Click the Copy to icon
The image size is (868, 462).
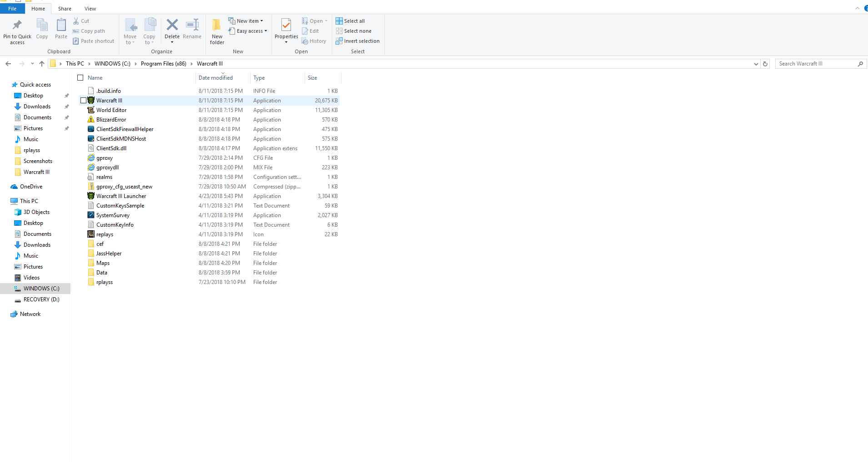tap(150, 25)
